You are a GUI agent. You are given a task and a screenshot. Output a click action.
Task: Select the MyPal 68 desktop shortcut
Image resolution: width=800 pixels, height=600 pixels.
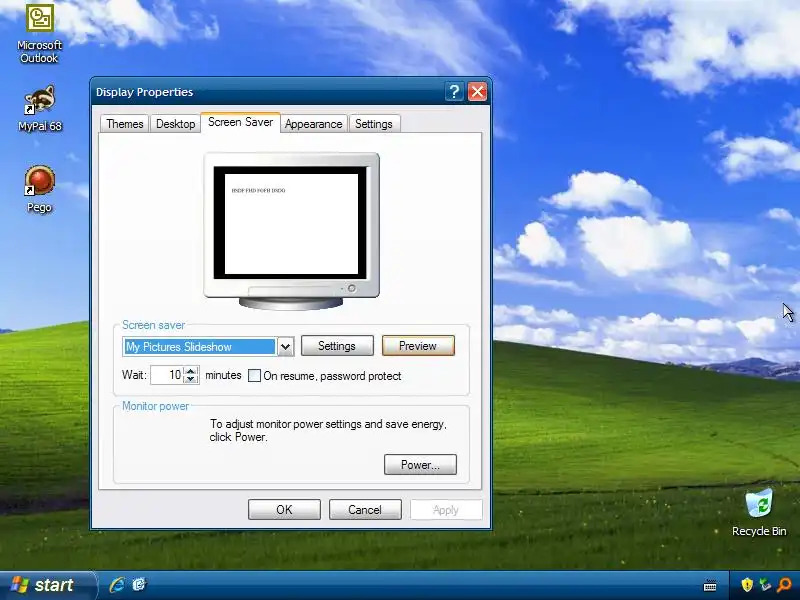39,109
